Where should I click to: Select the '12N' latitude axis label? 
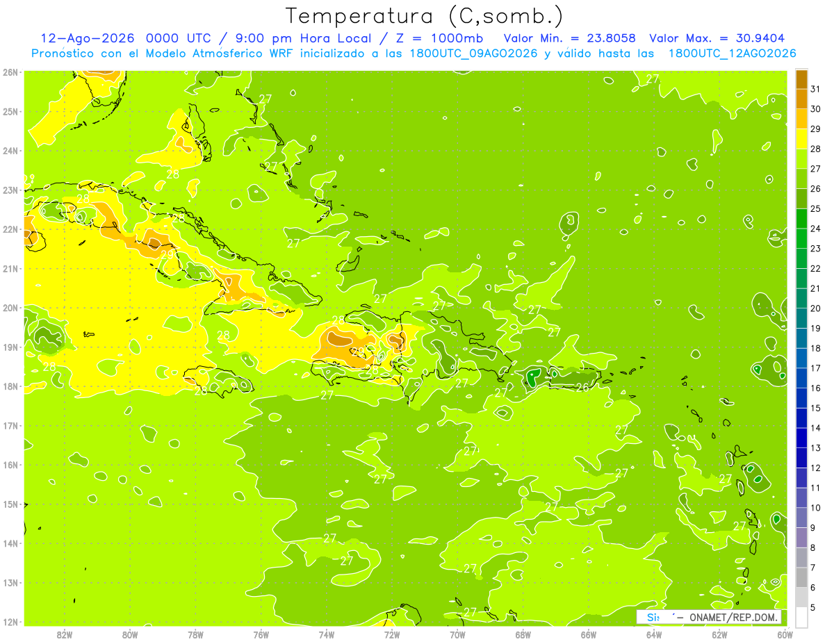coord(10,622)
